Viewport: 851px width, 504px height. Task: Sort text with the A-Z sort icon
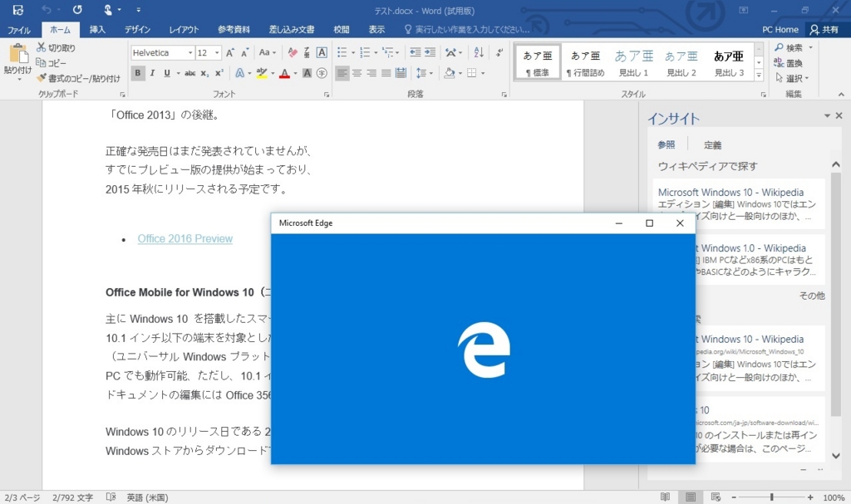(x=479, y=52)
